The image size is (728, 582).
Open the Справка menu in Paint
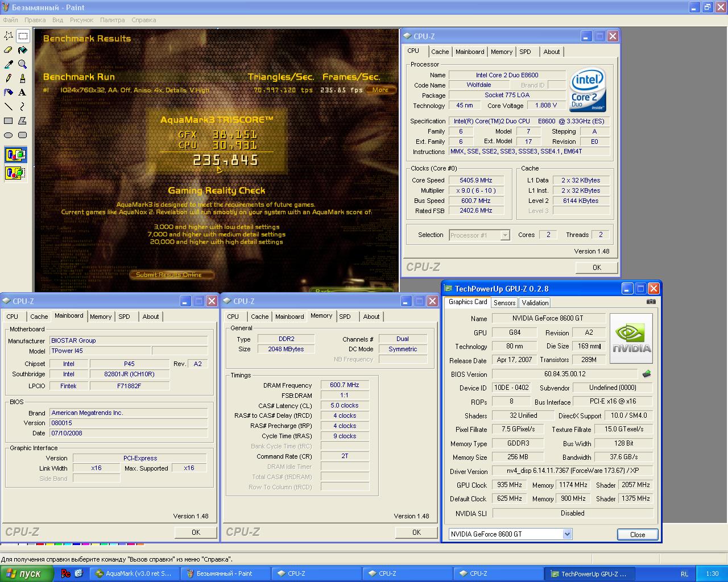143,20
